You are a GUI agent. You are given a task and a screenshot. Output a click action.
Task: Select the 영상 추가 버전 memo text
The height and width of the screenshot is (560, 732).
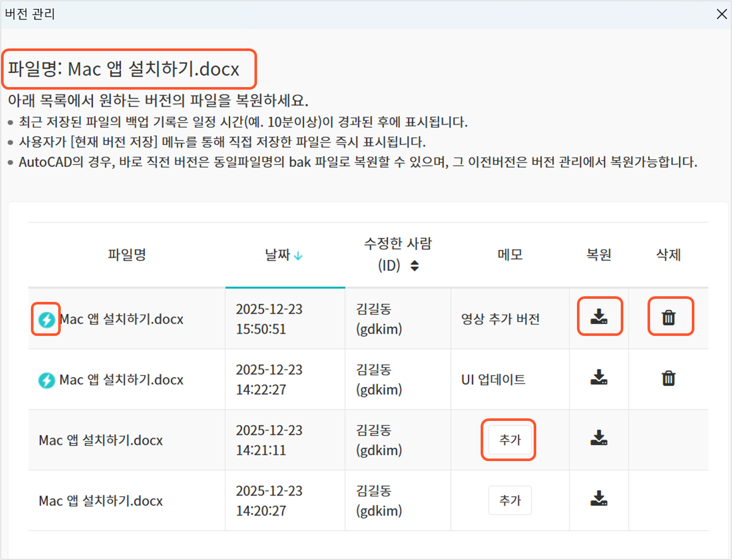pos(500,319)
